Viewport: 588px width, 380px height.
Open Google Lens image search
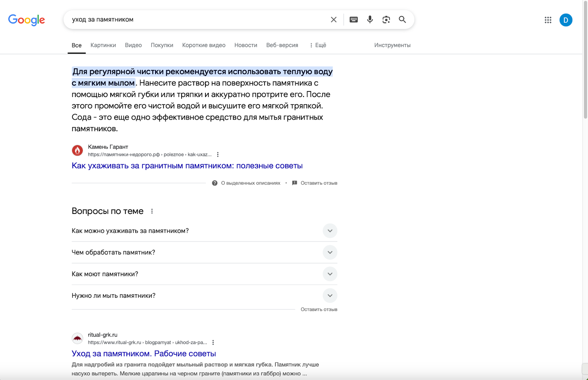click(x=386, y=19)
